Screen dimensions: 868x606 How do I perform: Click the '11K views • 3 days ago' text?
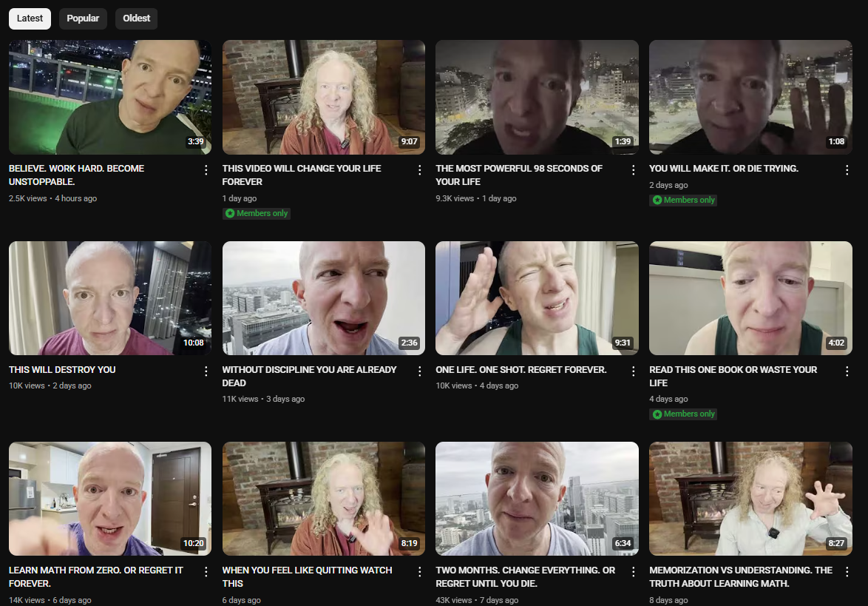coord(263,399)
